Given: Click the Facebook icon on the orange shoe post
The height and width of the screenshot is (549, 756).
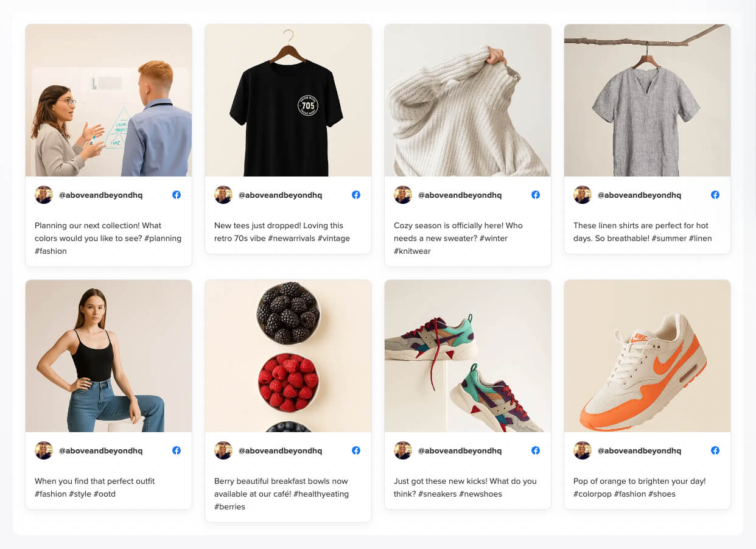Looking at the screenshot, I should (715, 450).
